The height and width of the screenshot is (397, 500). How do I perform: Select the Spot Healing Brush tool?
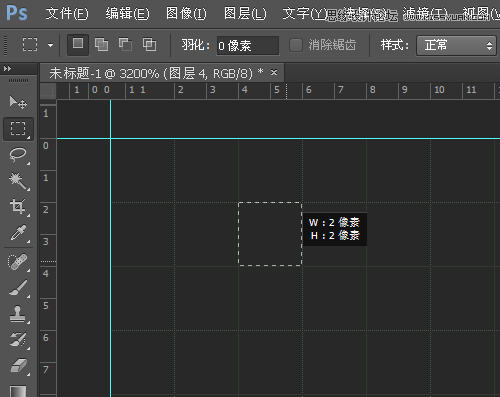coord(18,262)
